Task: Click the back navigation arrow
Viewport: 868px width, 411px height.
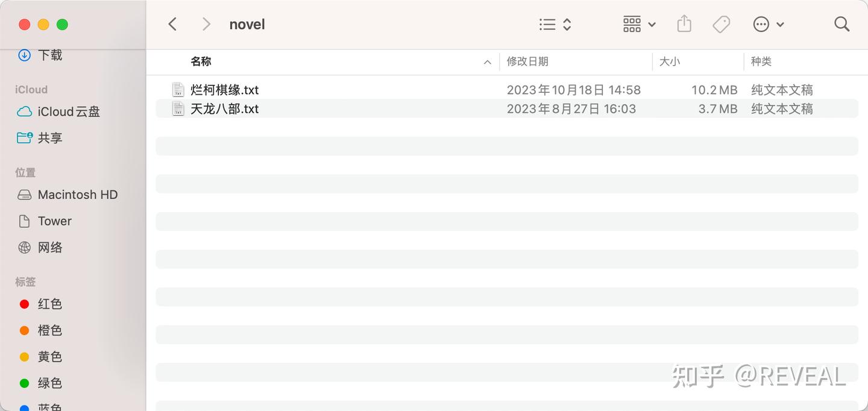Action: (x=172, y=24)
